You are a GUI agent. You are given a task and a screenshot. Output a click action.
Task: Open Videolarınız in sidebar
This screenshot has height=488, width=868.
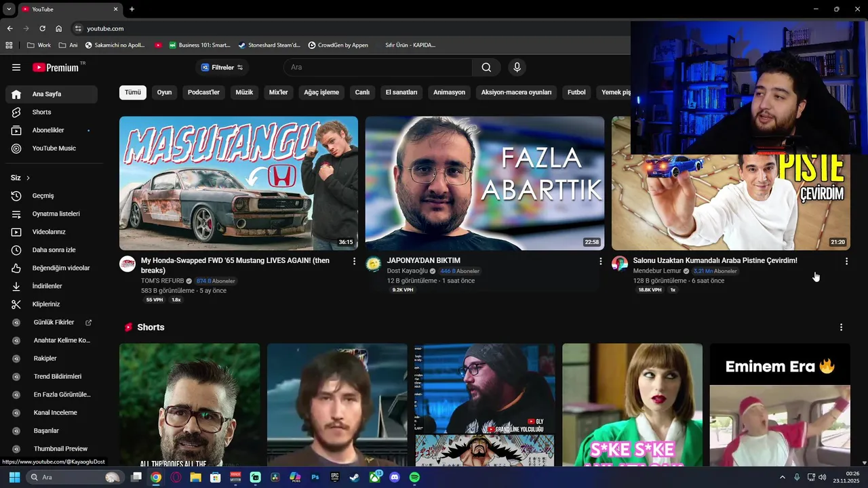pyautogui.click(x=52, y=232)
